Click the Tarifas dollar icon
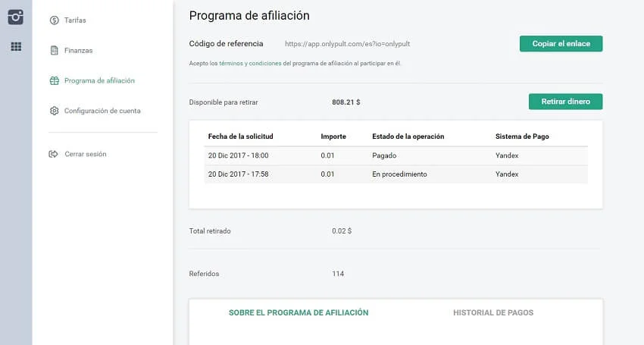644x345 pixels. click(x=54, y=20)
